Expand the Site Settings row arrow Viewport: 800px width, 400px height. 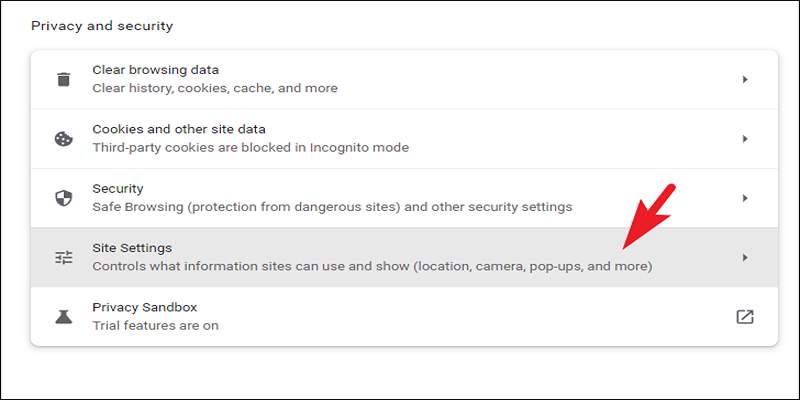point(745,257)
